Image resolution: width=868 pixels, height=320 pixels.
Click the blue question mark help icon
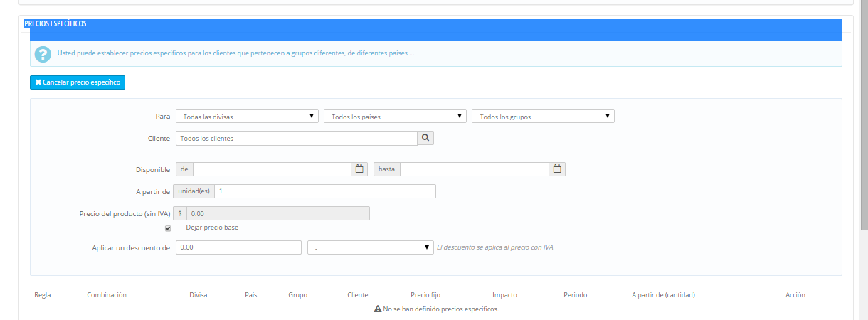point(43,54)
